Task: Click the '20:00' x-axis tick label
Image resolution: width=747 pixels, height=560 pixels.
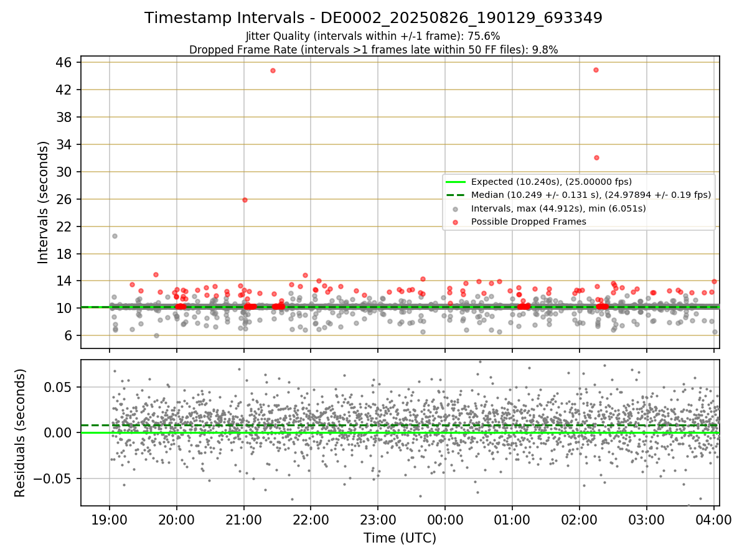Action: pyautogui.click(x=177, y=520)
